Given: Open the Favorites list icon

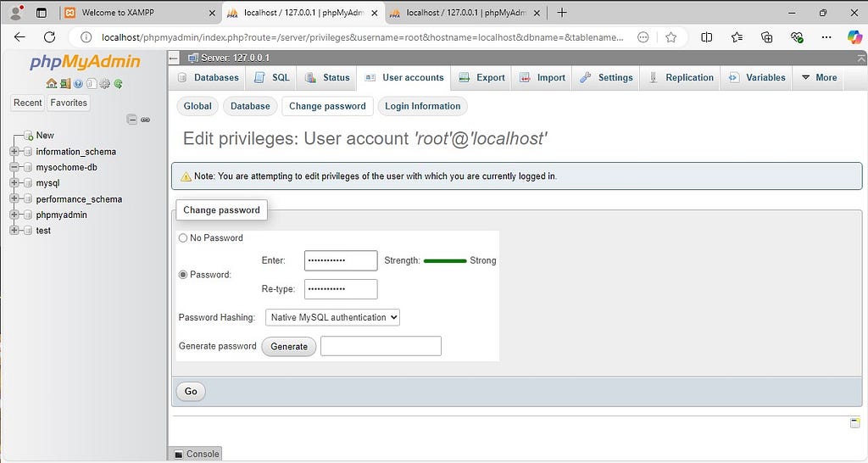Looking at the screenshot, I should coord(737,37).
